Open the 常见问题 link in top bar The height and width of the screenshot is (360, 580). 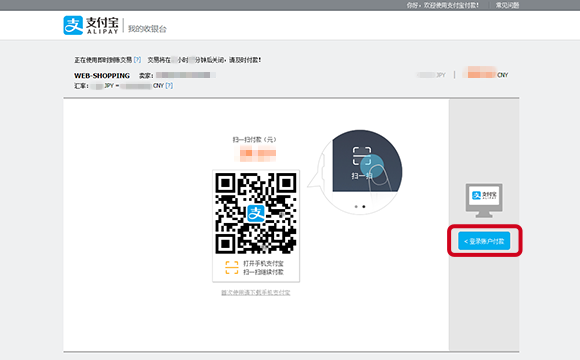pos(507,5)
